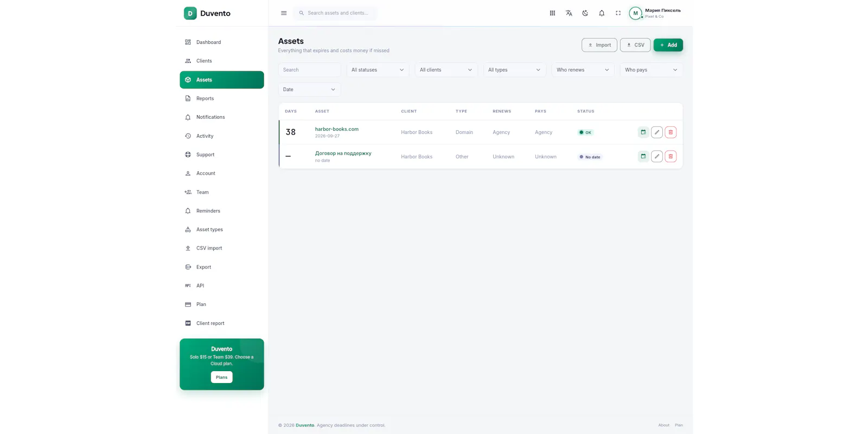
Task: Click the CLIENT column header
Action: [x=409, y=111]
